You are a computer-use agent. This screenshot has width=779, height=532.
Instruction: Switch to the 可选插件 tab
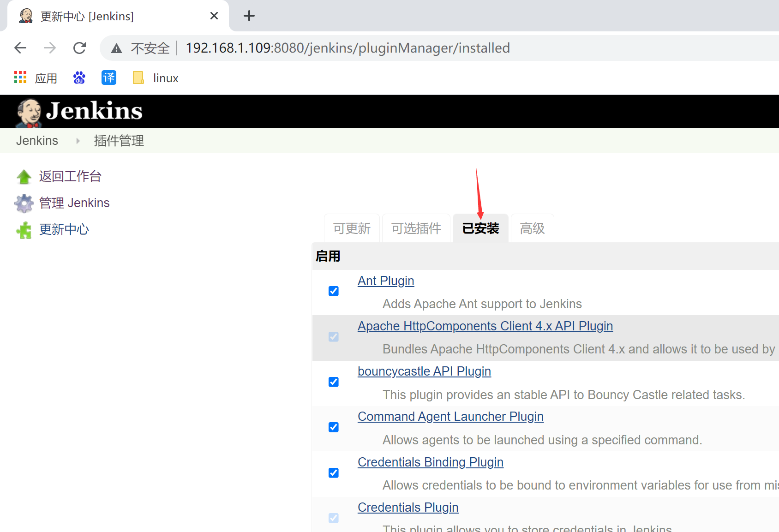tap(416, 228)
